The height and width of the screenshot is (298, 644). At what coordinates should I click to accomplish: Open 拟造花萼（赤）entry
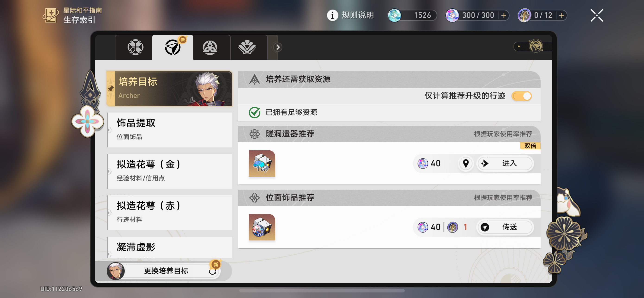tap(169, 213)
